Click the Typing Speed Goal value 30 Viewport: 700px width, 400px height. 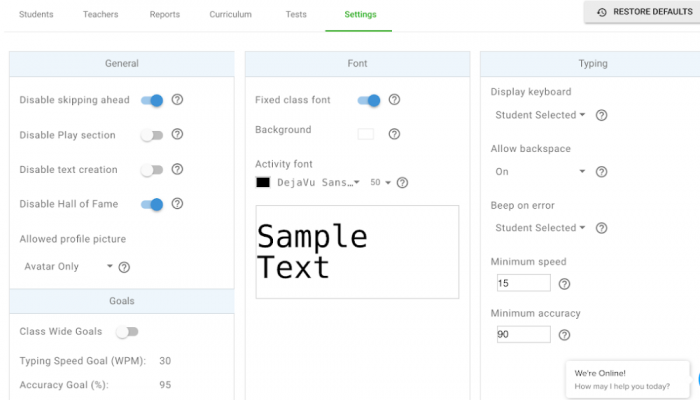(165, 361)
